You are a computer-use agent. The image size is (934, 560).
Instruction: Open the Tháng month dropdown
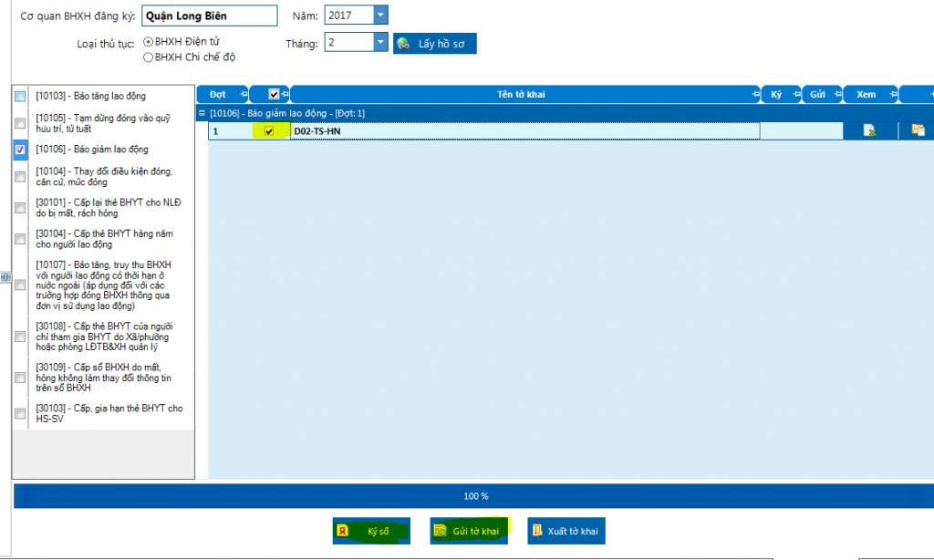[x=380, y=42]
